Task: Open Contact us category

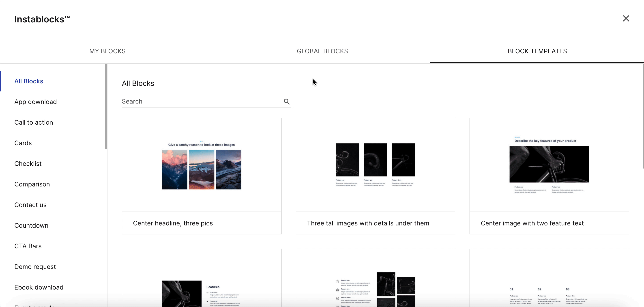Action: 30,205
